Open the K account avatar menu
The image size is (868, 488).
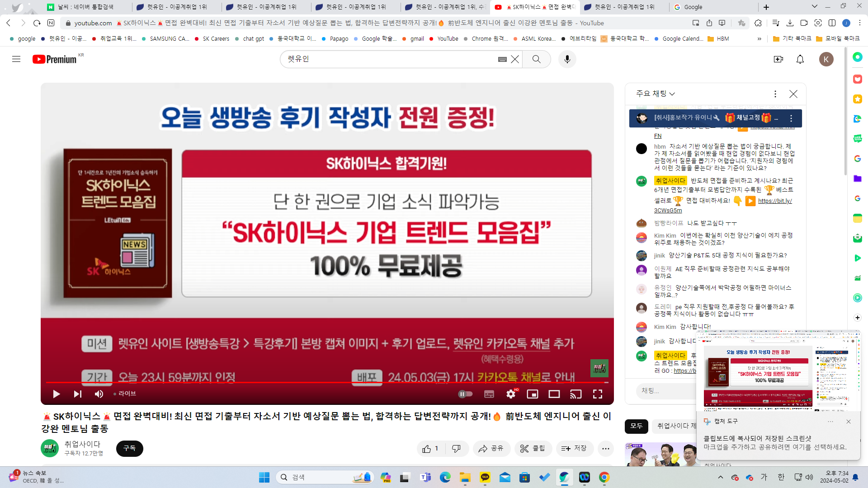(826, 59)
